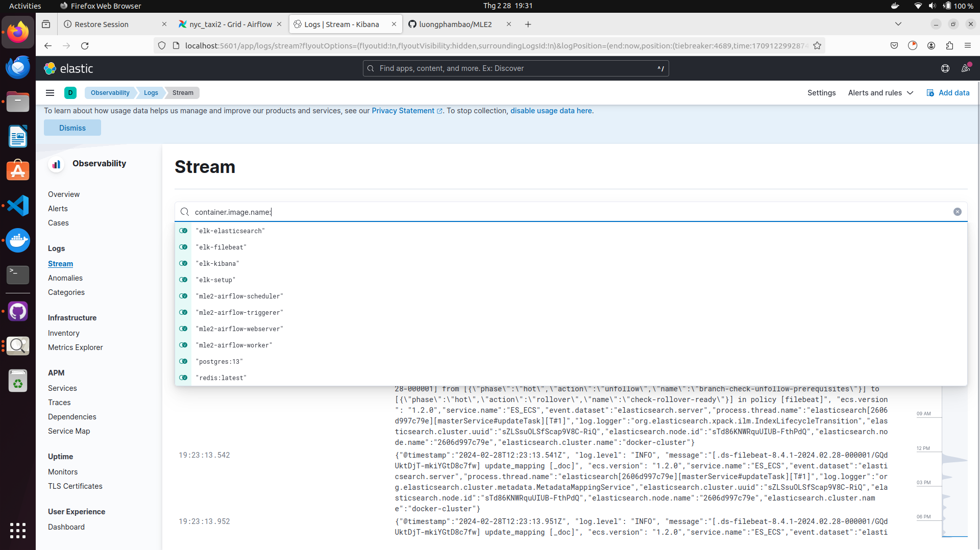980x550 pixels.
Task: Jump to 12 PM on log minimap
Action: point(923,448)
